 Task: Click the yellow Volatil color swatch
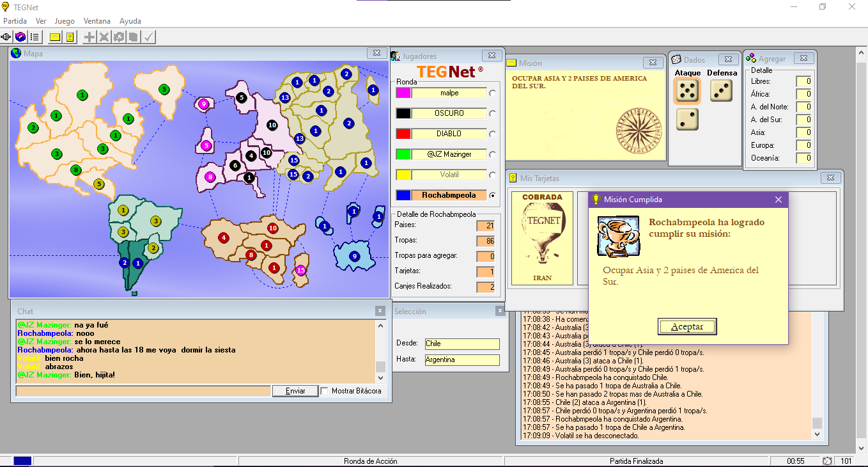[403, 175]
